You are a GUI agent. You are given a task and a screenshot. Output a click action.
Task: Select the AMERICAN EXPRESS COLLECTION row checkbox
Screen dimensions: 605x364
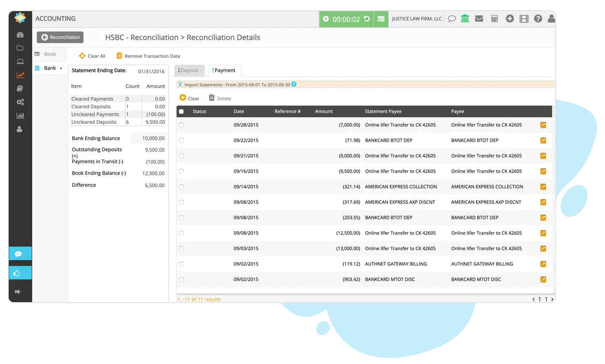coord(181,187)
